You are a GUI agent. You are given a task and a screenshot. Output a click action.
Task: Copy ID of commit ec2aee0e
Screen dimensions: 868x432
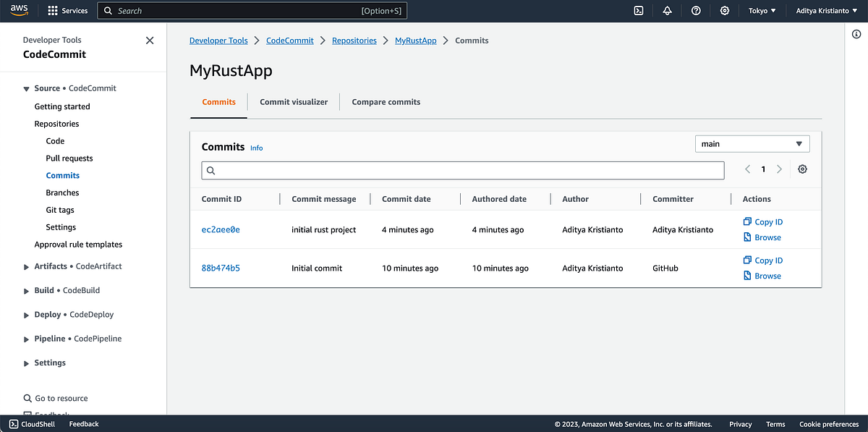click(x=762, y=221)
